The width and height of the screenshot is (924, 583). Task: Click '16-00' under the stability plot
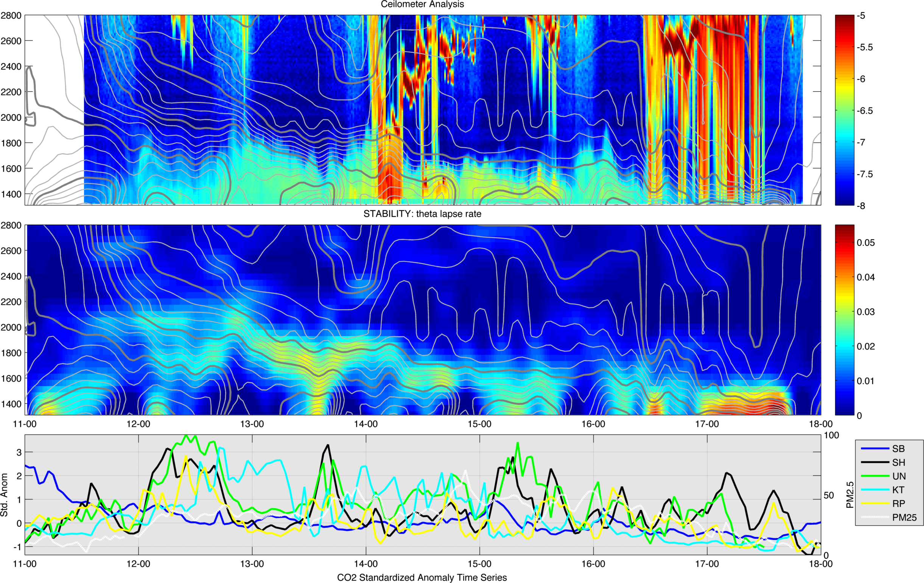pos(593,424)
